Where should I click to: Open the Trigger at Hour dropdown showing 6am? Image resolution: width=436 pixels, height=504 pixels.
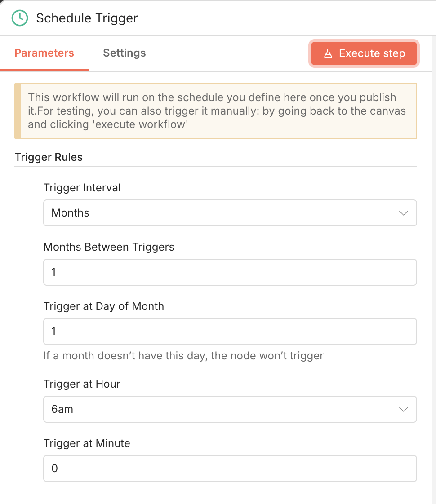220,409
